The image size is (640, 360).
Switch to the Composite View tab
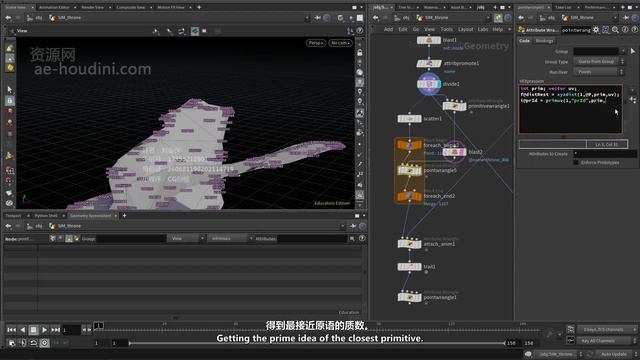(131, 7)
